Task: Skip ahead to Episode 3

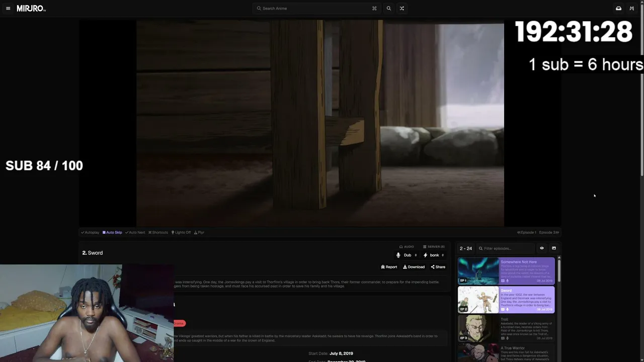Action: pos(549,232)
